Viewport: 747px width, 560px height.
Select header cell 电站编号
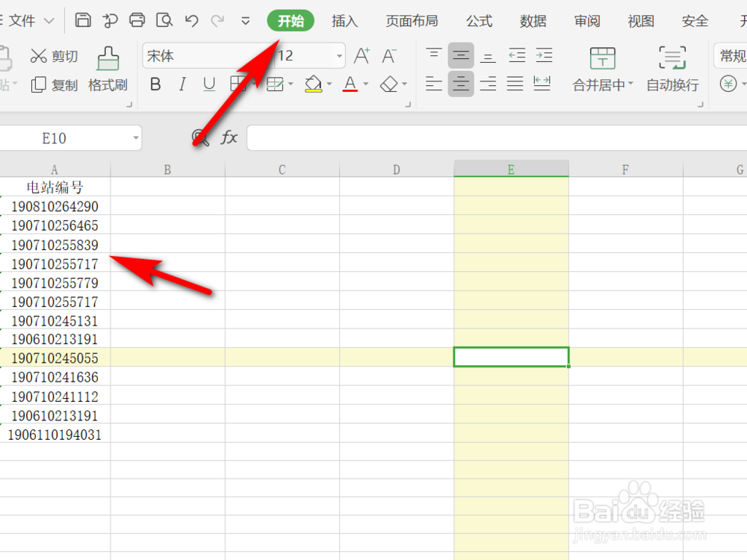point(55,187)
